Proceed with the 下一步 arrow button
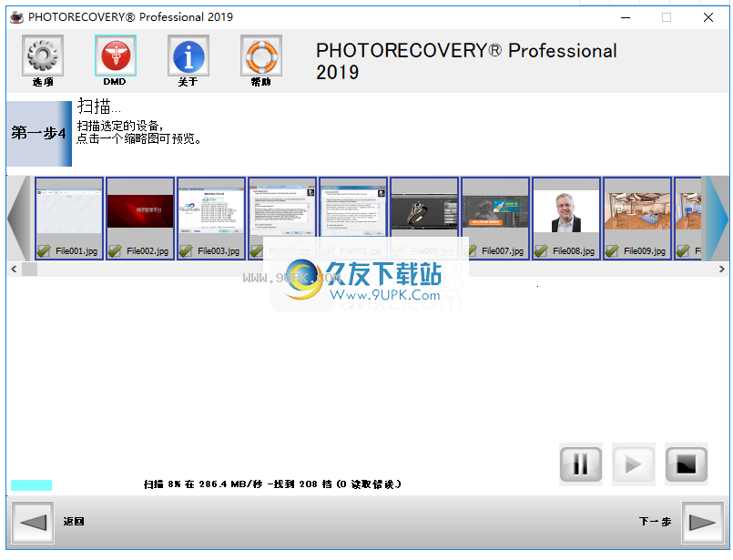Screen dimensions: 733x560 (x=703, y=523)
